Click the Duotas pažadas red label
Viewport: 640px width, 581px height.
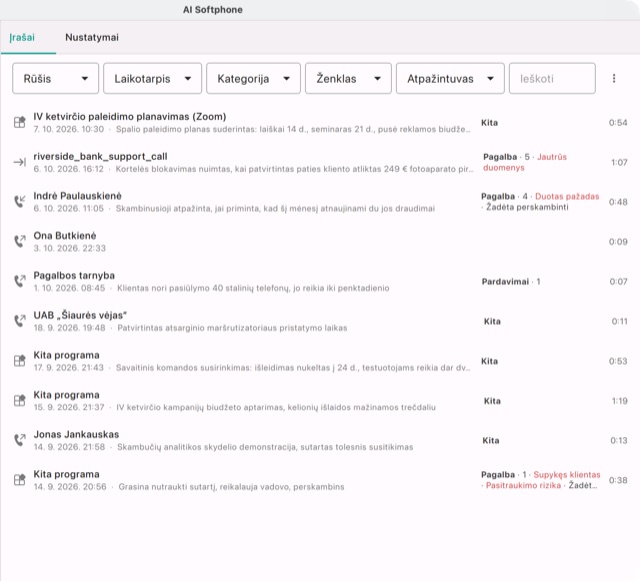click(567, 196)
